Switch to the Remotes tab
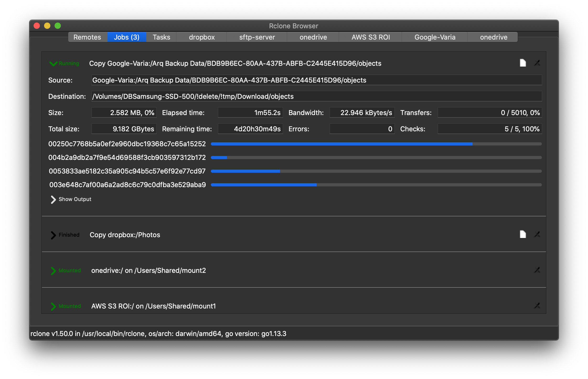Screen dimensions: 588x379 tap(87, 37)
